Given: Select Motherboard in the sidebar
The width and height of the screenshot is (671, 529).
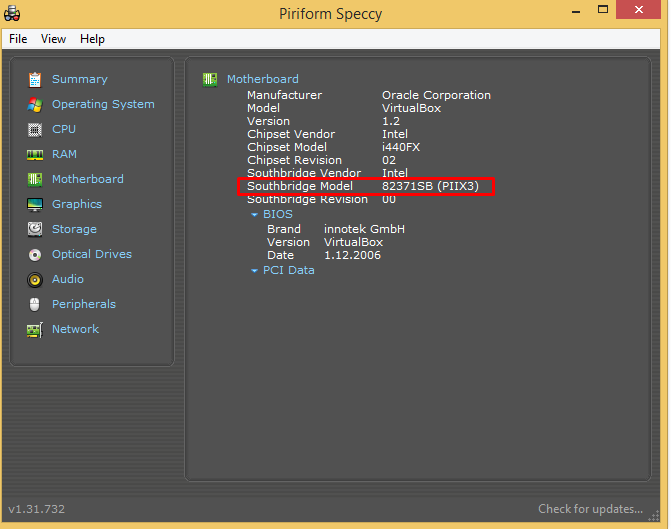Looking at the screenshot, I should 87,179.
